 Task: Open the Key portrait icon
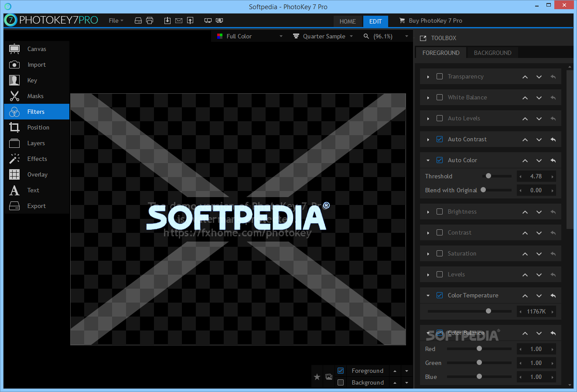(14, 80)
